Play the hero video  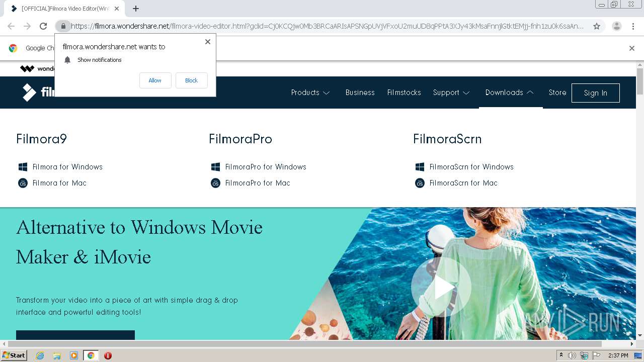click(x=441, y=288)
